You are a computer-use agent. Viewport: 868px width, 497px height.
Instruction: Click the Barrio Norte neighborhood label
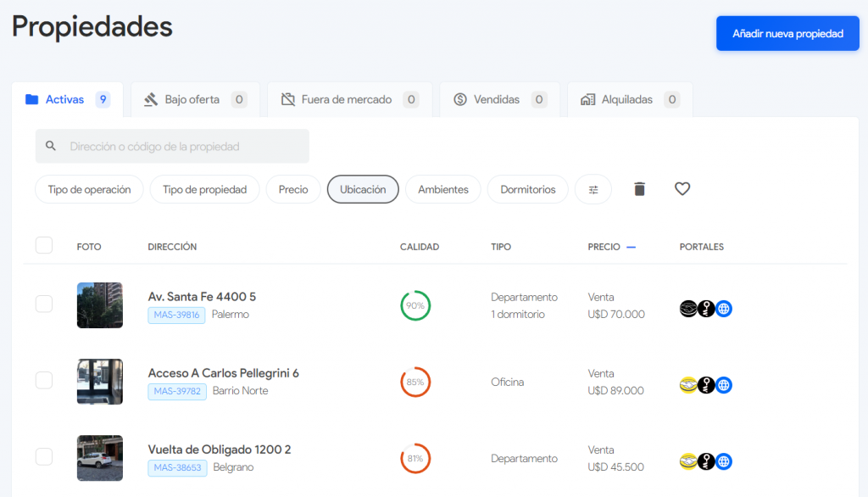(240, 391)
